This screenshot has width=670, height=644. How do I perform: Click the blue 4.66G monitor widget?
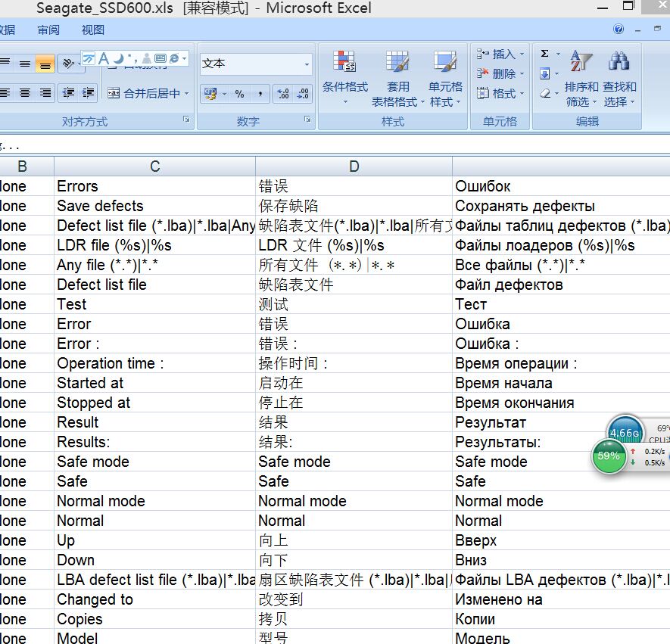[625, 429]
